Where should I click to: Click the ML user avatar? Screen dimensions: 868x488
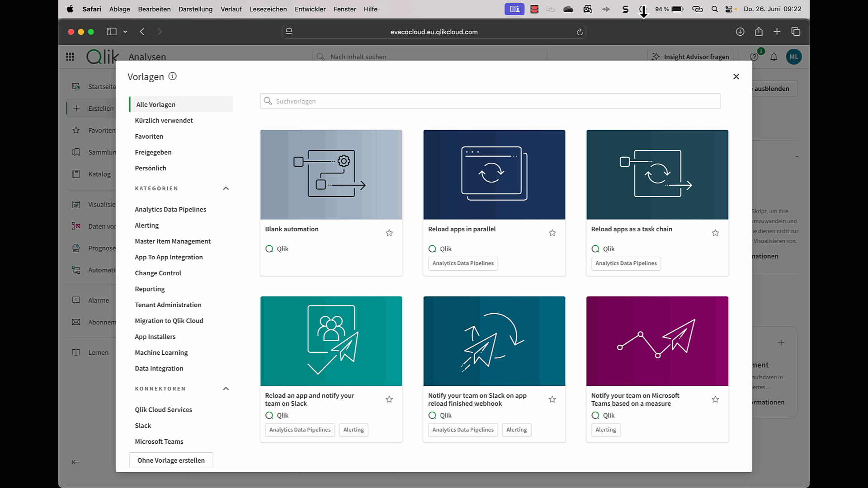click(x=794, y=57)
